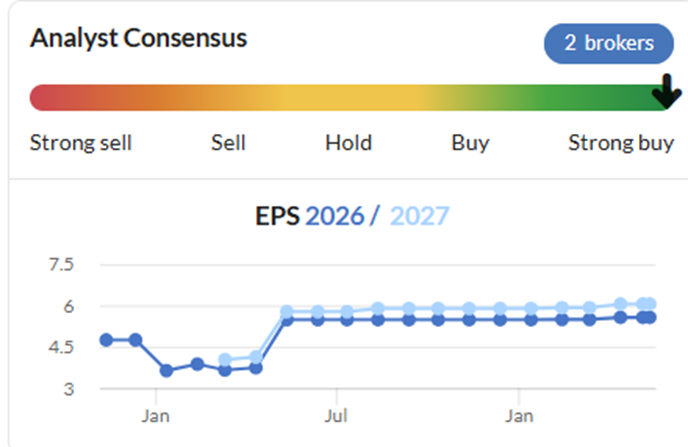Click the Sell rating label
Viewport: 688px width, 447px height.
click(x=228, y=143)
